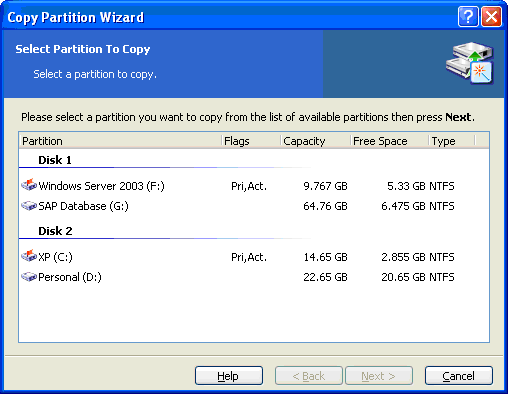Click the Windows Server 2003 (F:) drive icon

[29, 184]
